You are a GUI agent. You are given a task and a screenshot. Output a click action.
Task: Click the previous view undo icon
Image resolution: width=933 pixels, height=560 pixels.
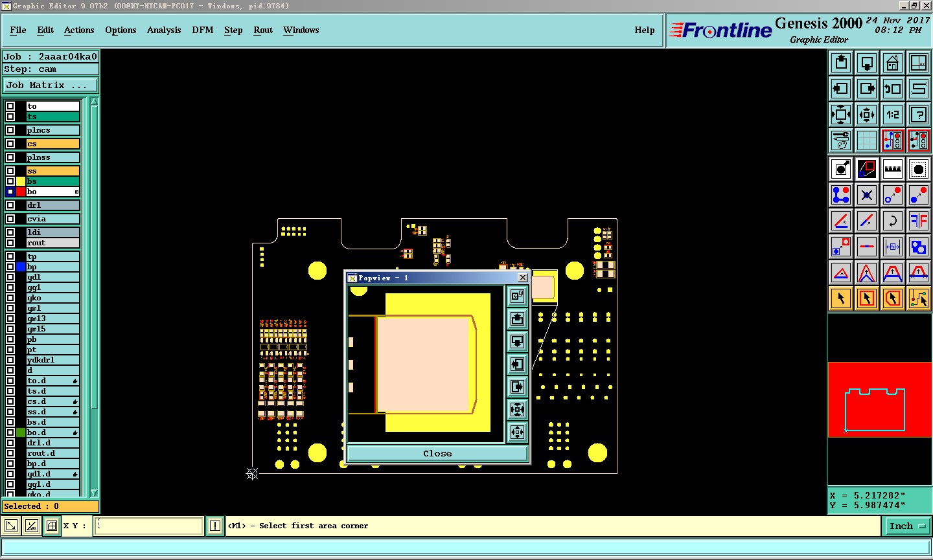[x=893, y=89]
